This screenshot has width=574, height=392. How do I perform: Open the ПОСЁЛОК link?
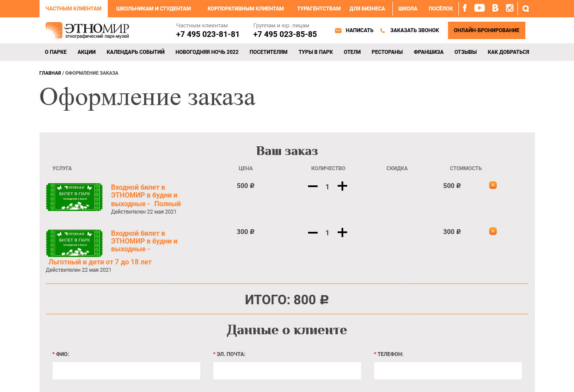pyautogui.click(x=441, y=9)
